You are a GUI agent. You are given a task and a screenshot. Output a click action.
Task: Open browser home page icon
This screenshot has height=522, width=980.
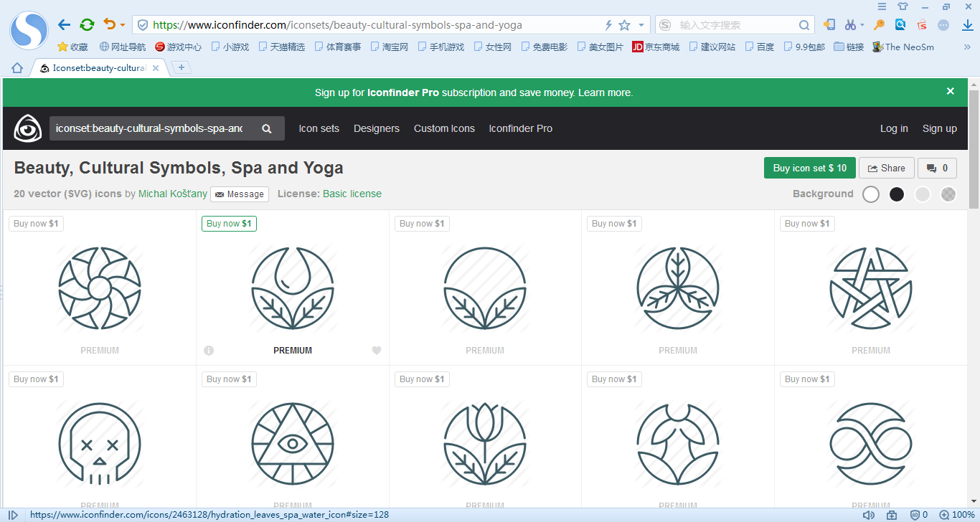17,67
